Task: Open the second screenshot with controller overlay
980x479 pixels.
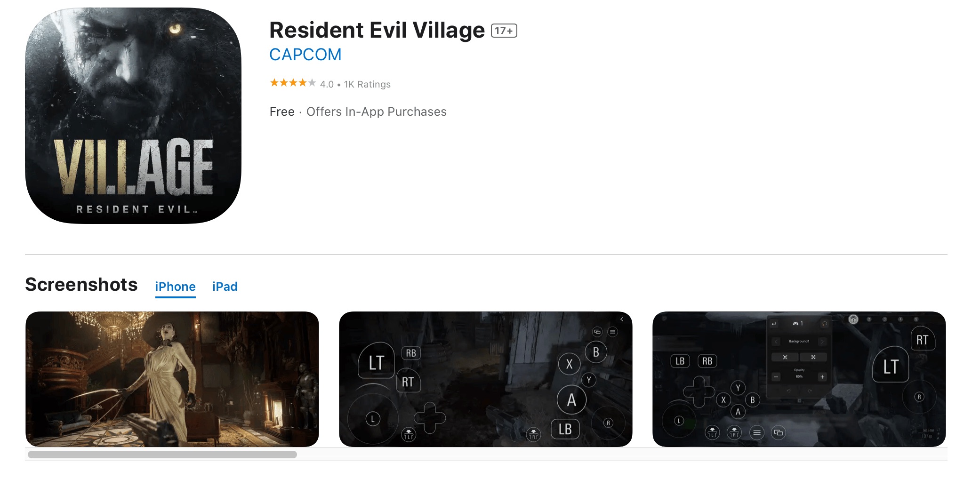Action: click(x=486, y=379)
